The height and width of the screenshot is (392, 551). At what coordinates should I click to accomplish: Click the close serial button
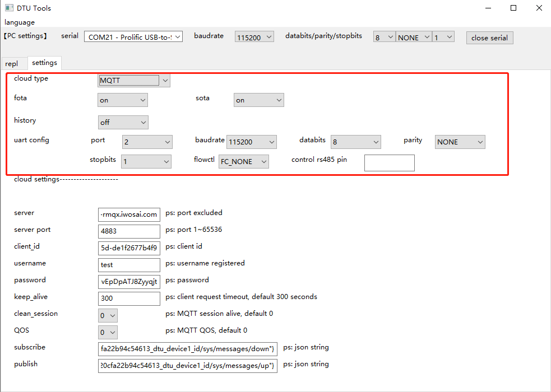pyautogui.click(x=489, y=38)
